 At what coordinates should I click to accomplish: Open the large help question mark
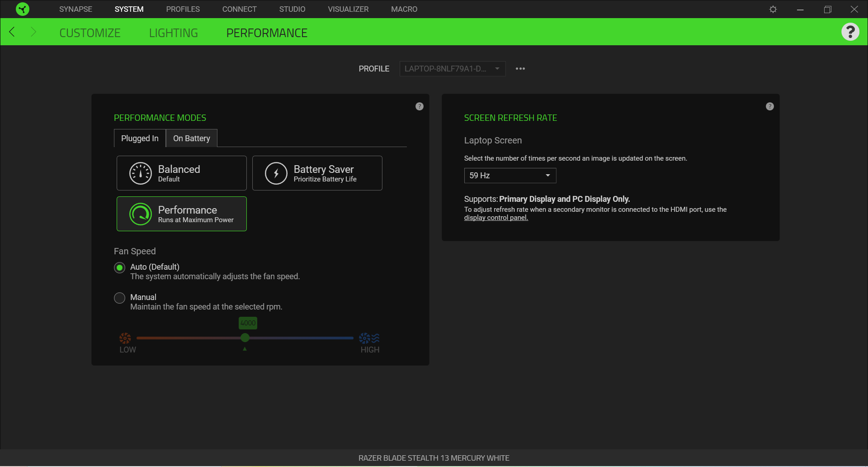pyautogui.click(x=850, y=32)
